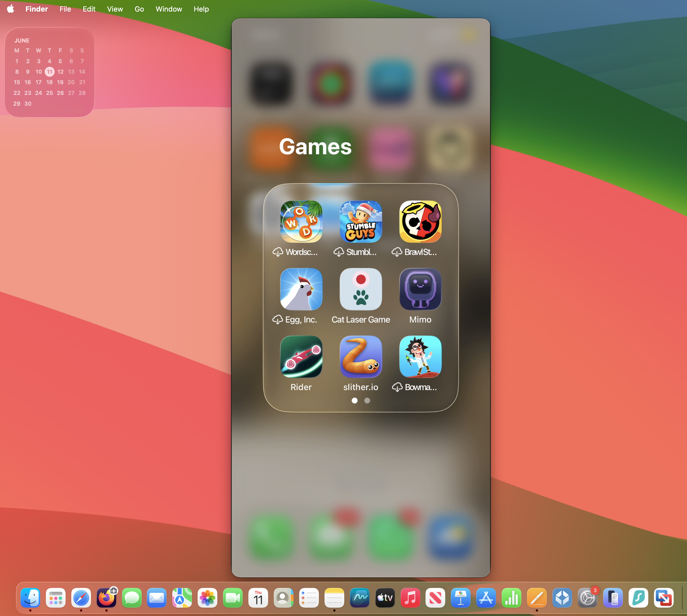Open App Store in Dock

pos(486,598)
